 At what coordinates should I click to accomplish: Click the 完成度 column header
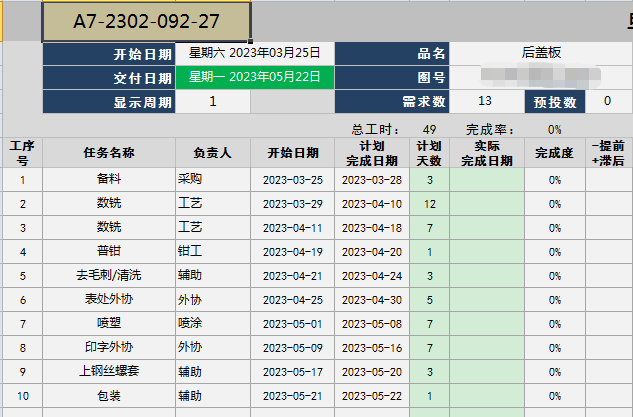[x=554, y=153]
